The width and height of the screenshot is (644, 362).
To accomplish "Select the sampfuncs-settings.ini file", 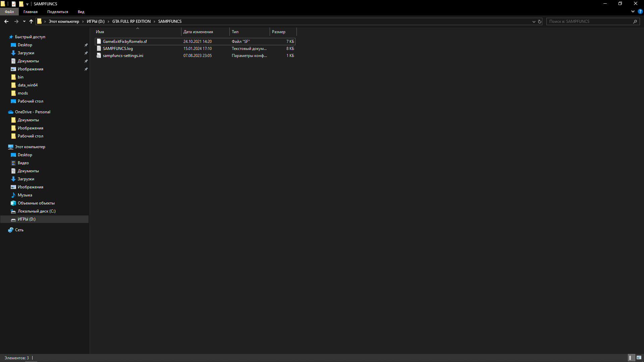I will (x=123, y=56).
